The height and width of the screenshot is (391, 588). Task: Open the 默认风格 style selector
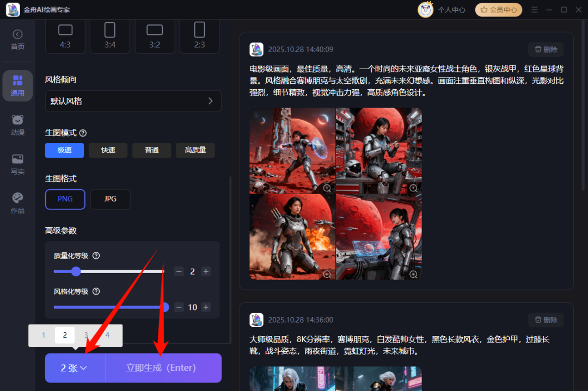pyautogui.click(x=133, y=101)
